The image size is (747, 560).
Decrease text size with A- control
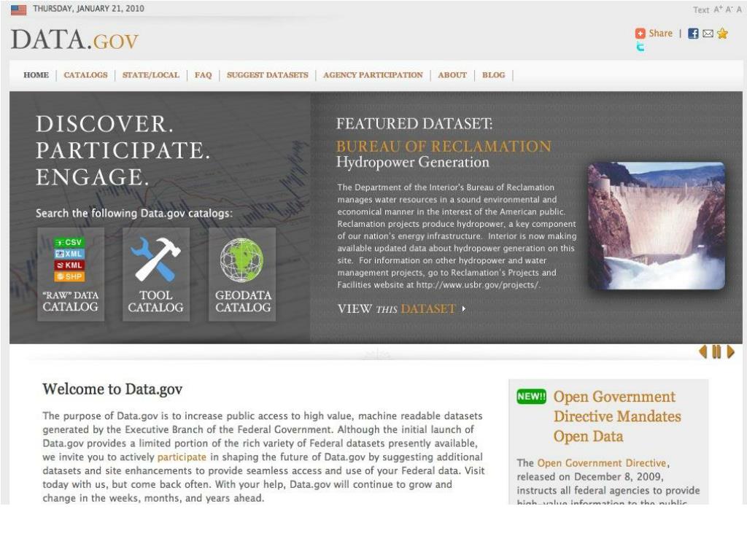coord(729,9)
